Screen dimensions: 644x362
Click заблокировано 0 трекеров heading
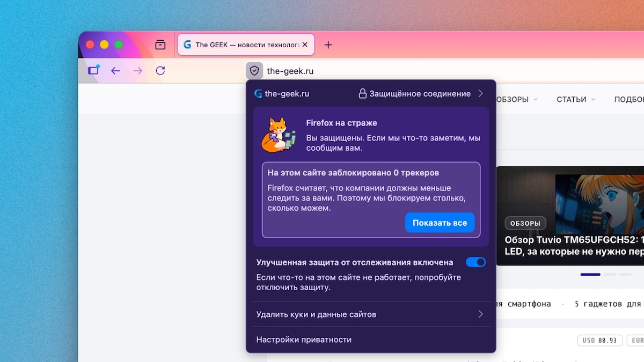[x=353, y=173]
